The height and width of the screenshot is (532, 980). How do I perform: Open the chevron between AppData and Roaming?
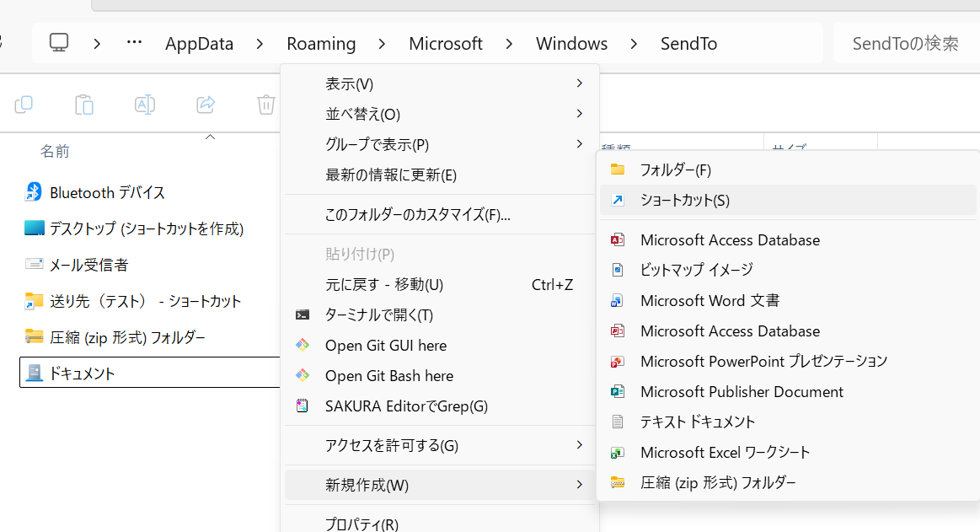(x=260, y=44)
